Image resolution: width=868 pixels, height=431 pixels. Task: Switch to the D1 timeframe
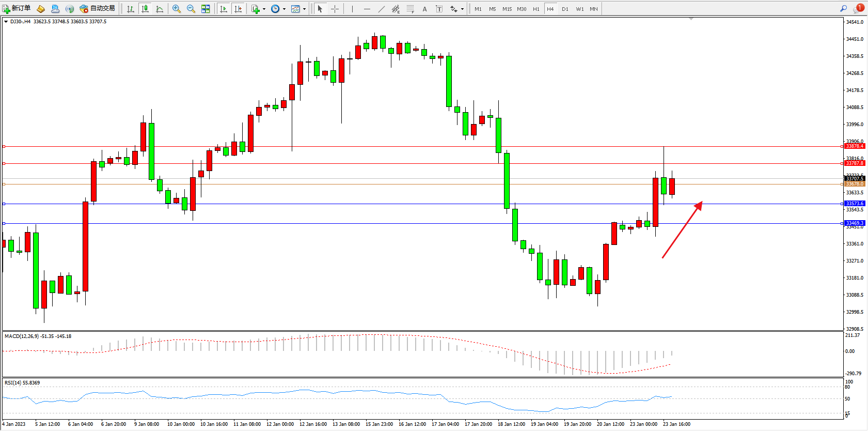tap(565, 9)
